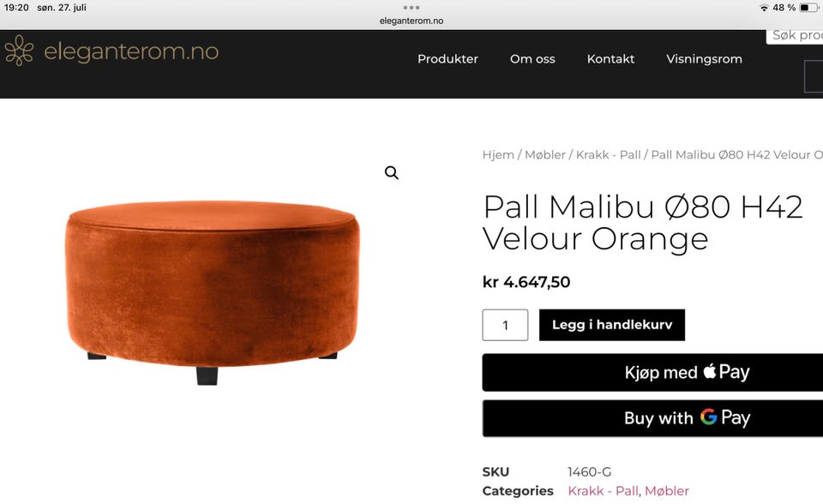This screenshot has width=823, height=504.
Task: Focus the quantity input field
Action: click(x=505, y=325)
